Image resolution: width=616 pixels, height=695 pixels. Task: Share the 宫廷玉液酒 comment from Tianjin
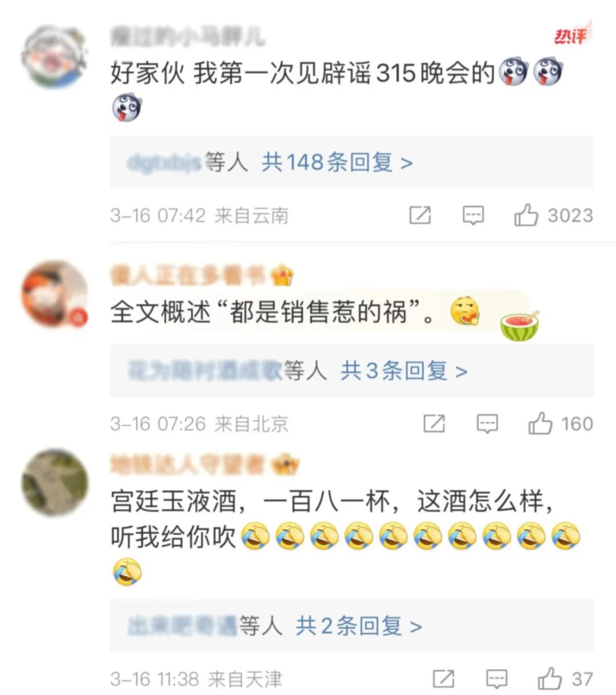[x=444, y=679]
